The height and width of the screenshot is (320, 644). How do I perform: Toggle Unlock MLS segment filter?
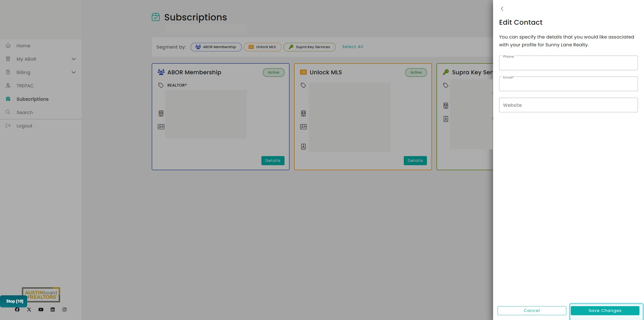(262, 47)
